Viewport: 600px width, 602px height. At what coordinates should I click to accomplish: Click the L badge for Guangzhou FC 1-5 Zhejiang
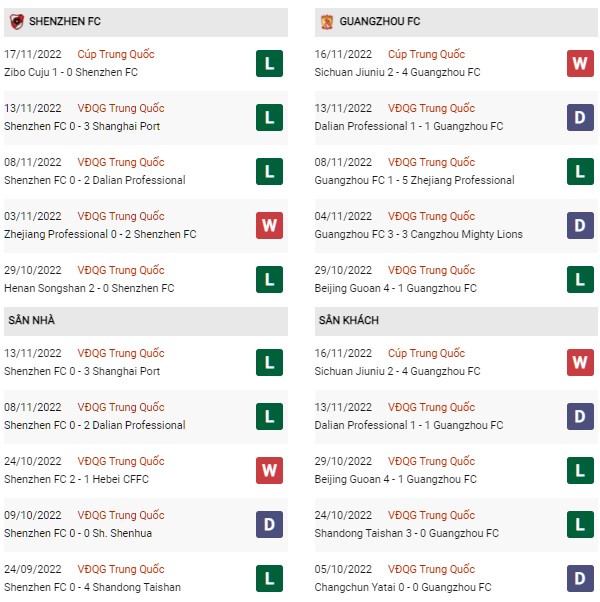click(x=580, y=171)
